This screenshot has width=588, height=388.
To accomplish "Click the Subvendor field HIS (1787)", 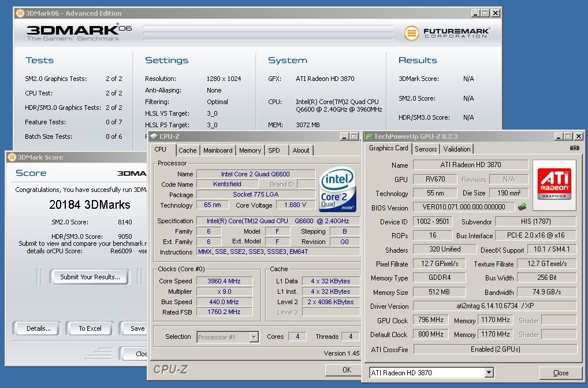I will coord(536,221).
